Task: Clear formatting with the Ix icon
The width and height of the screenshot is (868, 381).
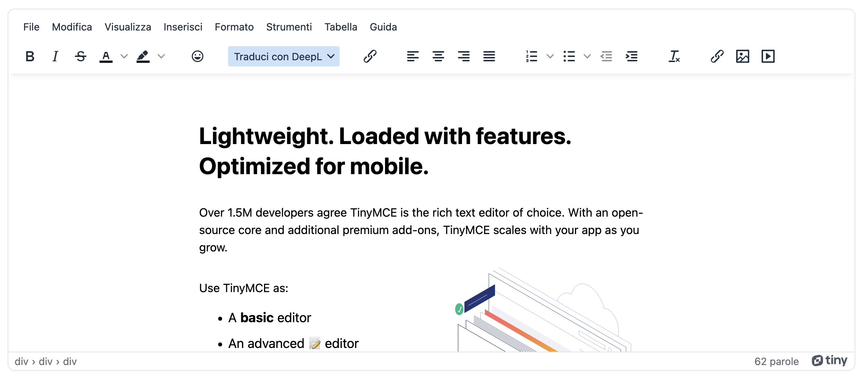Action: point(674,56)
